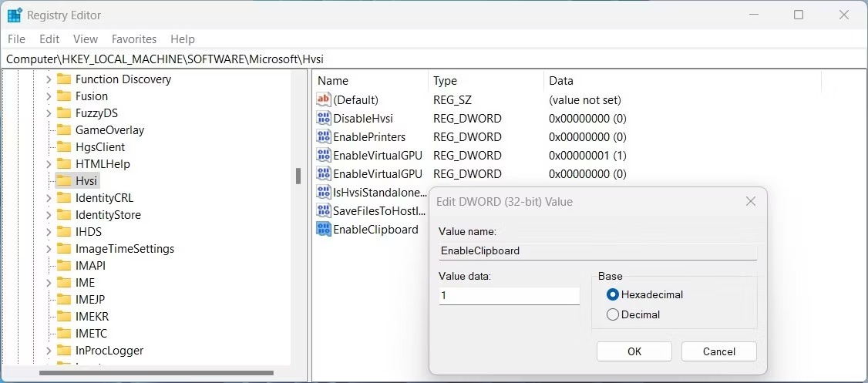The width and height of the screenshot is (868, 383).
Task: Open the Edit menu
Action: click(x=49, y=39)
